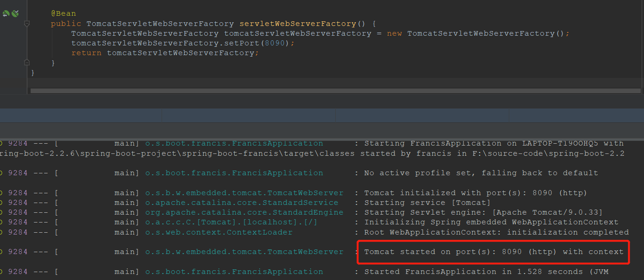Select the red-highlighted Tomcat started log line
644x280 pixels.
point(493,252)
